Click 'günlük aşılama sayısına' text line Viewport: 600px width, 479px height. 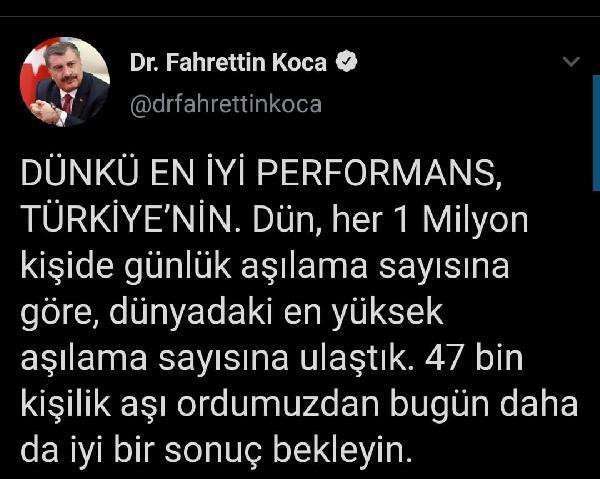click(316, 267)
